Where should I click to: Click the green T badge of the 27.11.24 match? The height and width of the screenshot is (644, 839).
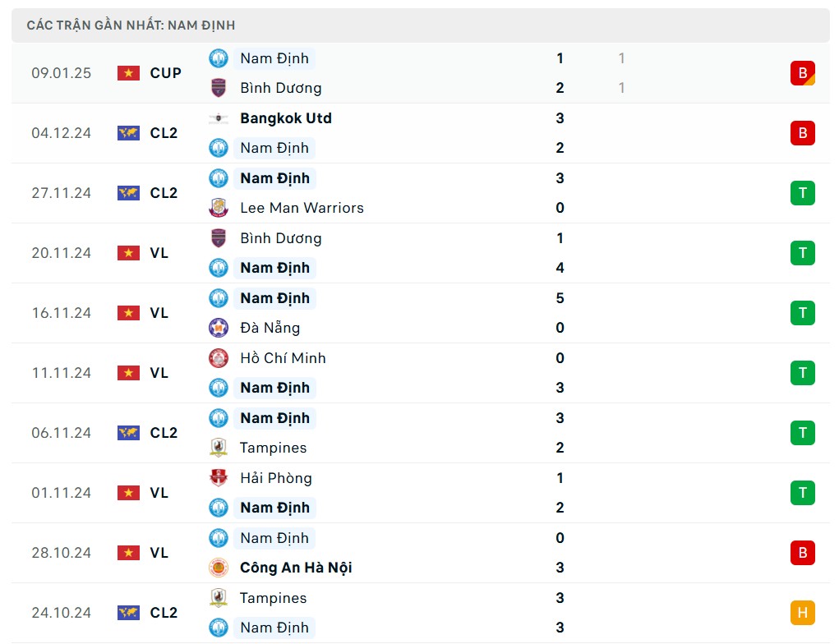tap(802, 193)
